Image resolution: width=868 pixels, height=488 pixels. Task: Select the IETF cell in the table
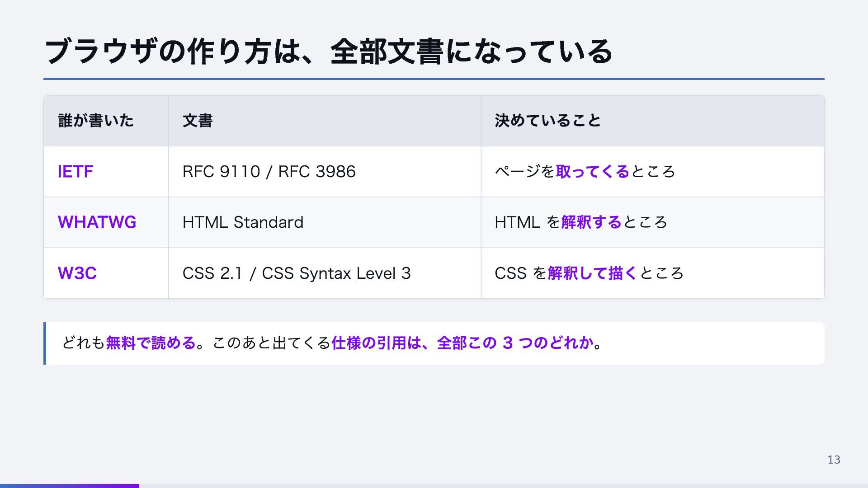point(106,172)
